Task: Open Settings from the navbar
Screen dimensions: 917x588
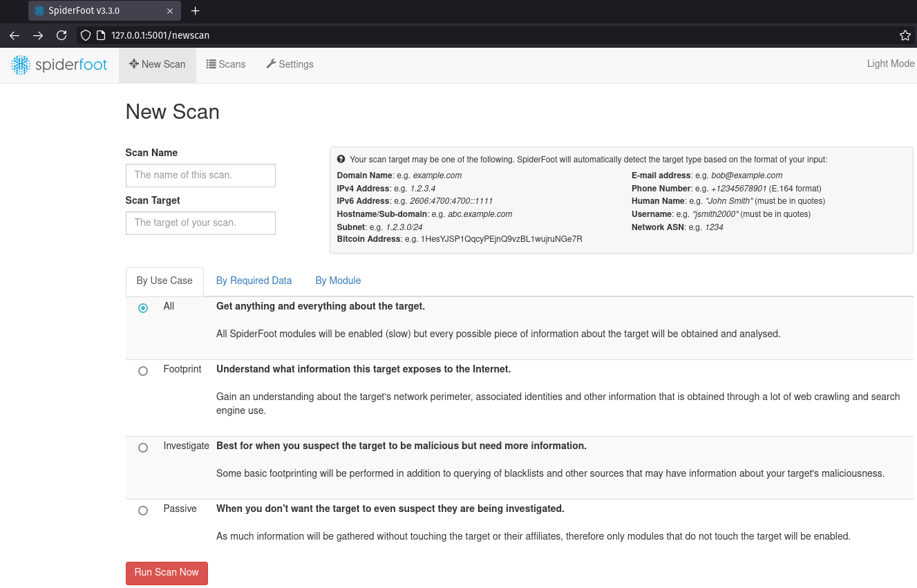Action: tap(290, 64)
